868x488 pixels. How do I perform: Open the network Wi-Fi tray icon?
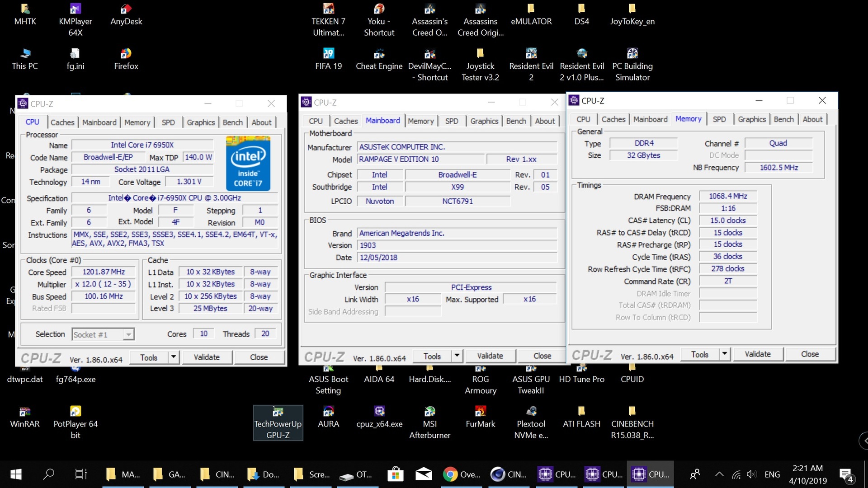point(736,474)
